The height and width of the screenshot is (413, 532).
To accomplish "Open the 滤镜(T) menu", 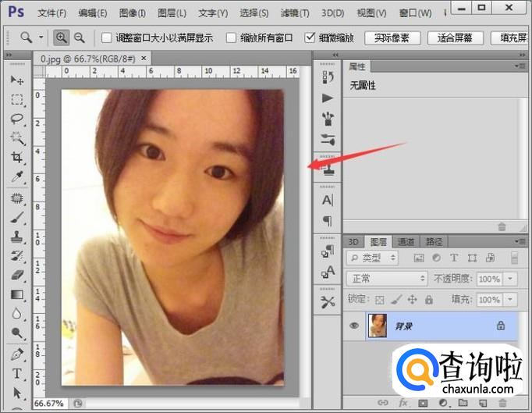I will (293, 13).
